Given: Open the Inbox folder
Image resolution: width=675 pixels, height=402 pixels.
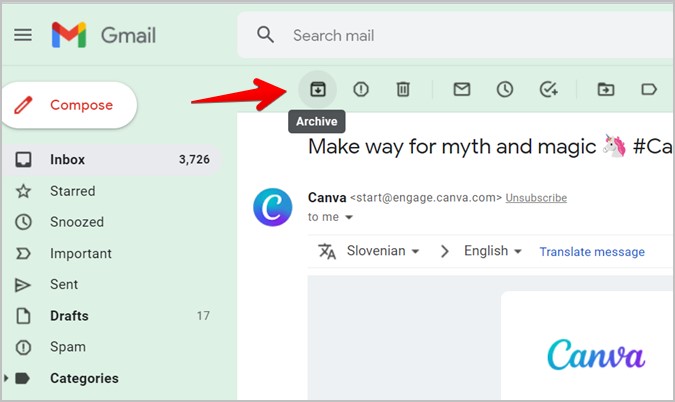Looking at the screenshot, I should pyautogui.click(x=112, y=160).
